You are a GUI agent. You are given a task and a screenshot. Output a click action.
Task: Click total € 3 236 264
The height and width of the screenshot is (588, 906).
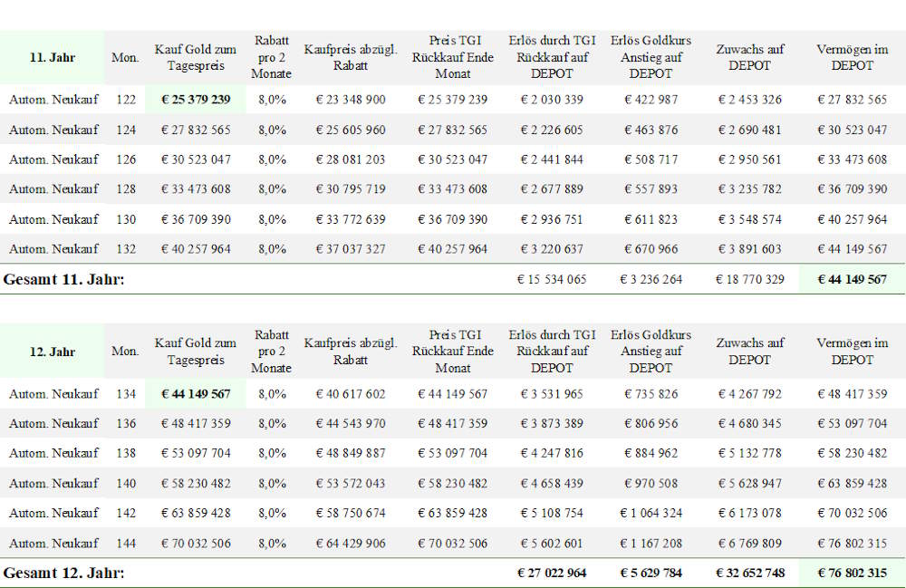pos(651,280)
